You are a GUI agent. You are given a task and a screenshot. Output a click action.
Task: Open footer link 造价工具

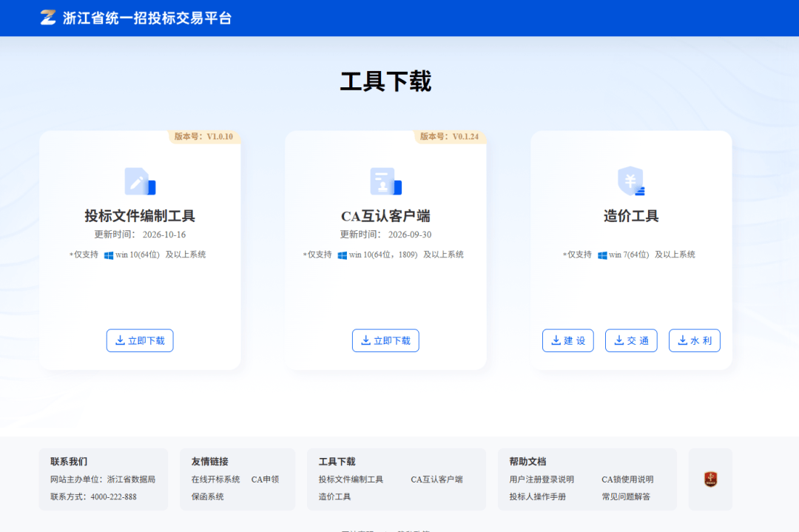[x=334, y=496]
